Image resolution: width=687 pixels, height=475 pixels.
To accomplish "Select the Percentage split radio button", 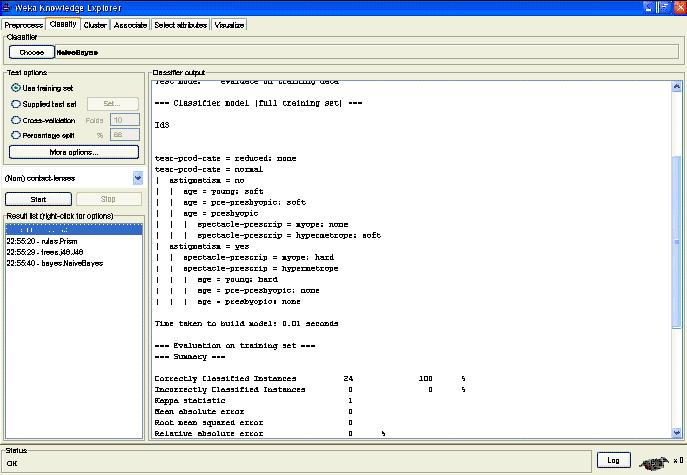I will (x=16, y=135).
